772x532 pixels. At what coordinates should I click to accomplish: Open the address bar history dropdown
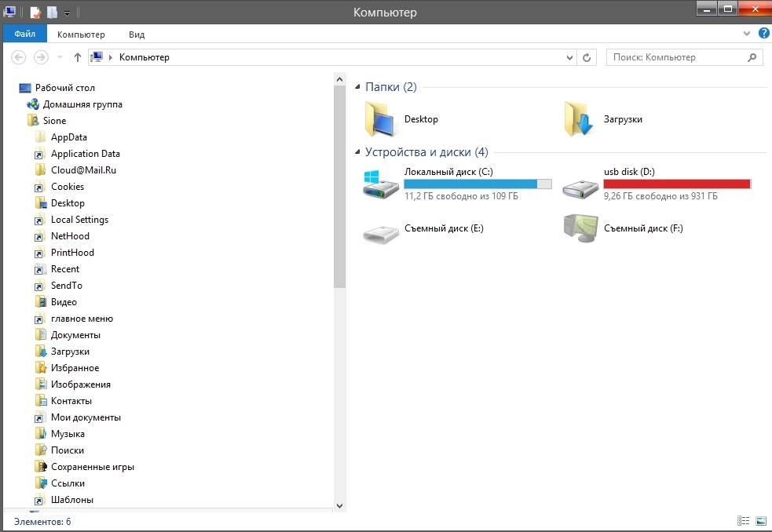tap(571, 57)
